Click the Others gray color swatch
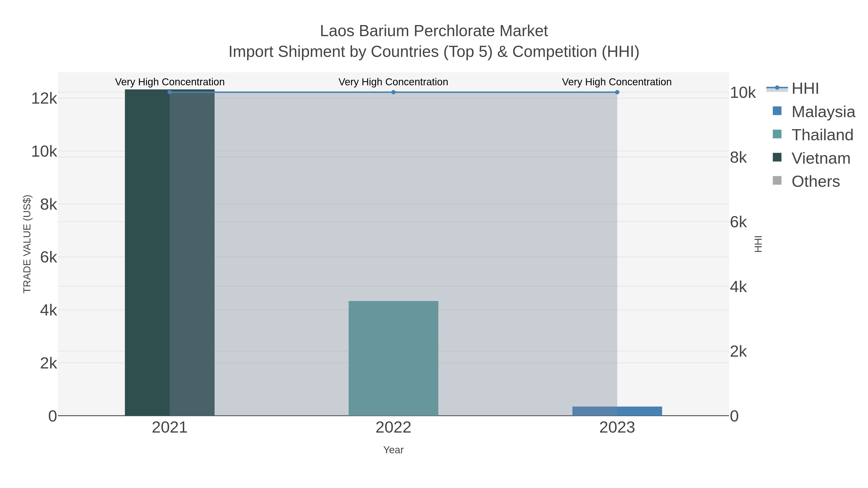 coord(777,180)
